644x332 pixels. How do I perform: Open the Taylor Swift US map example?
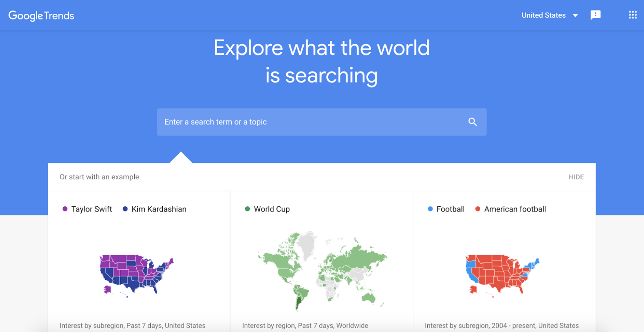[x=137, y=274]
